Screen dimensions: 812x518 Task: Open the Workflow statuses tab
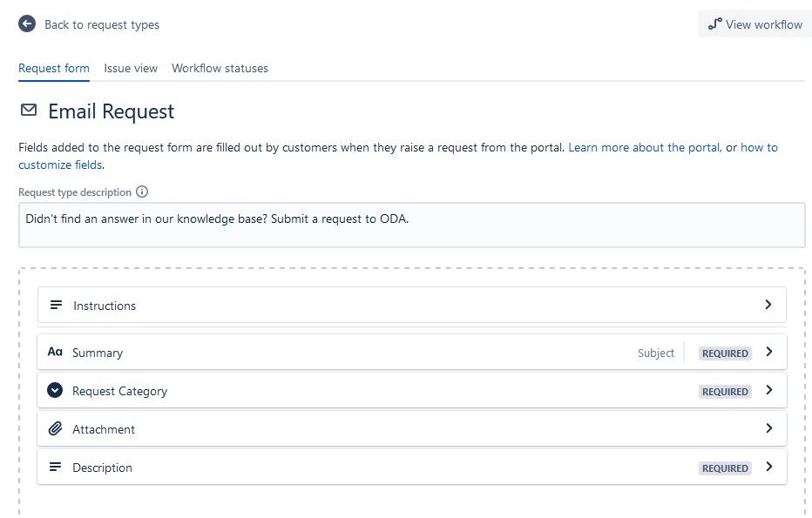click(x=220, y=68)
